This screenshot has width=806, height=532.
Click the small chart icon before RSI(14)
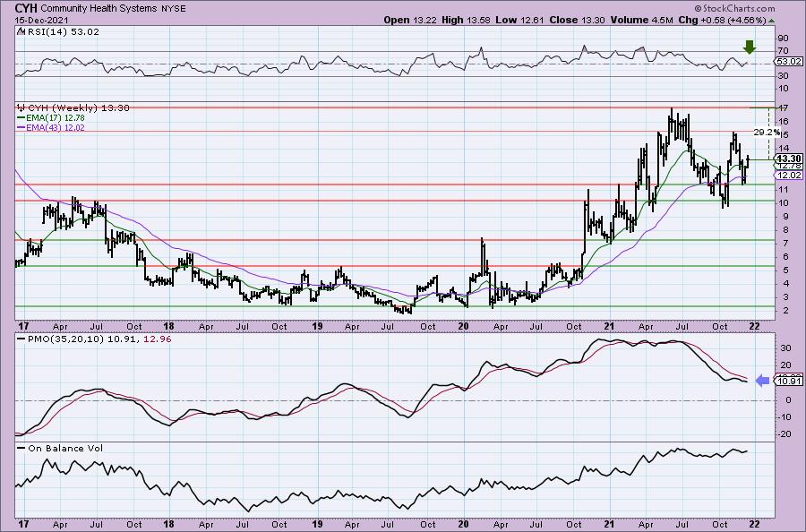point(21,31)
